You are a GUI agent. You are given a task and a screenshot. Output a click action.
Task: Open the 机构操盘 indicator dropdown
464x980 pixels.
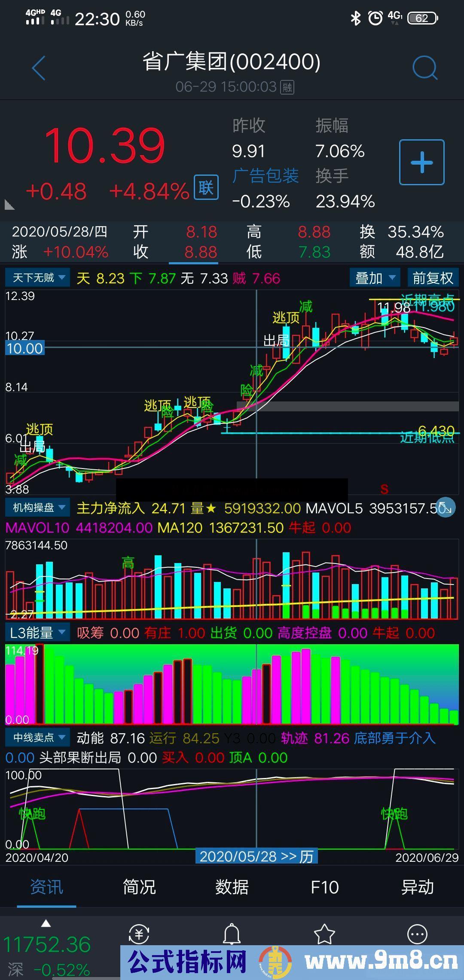[x=37, y=508]
